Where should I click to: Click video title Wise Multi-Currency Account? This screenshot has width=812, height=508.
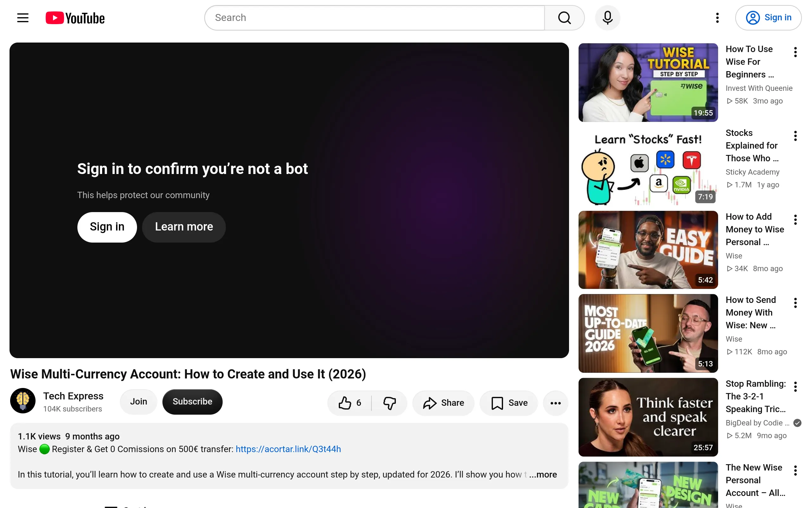point(188,374)
